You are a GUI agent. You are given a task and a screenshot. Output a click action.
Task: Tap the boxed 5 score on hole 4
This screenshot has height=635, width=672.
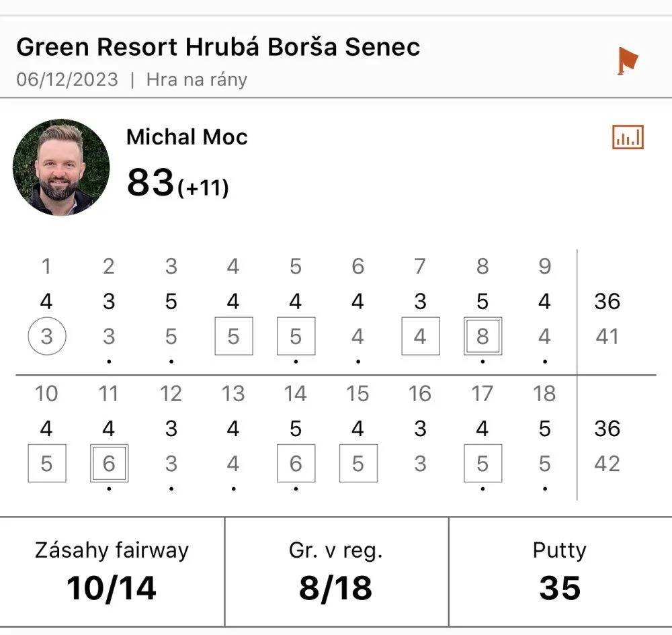click(x=234, y=336)
